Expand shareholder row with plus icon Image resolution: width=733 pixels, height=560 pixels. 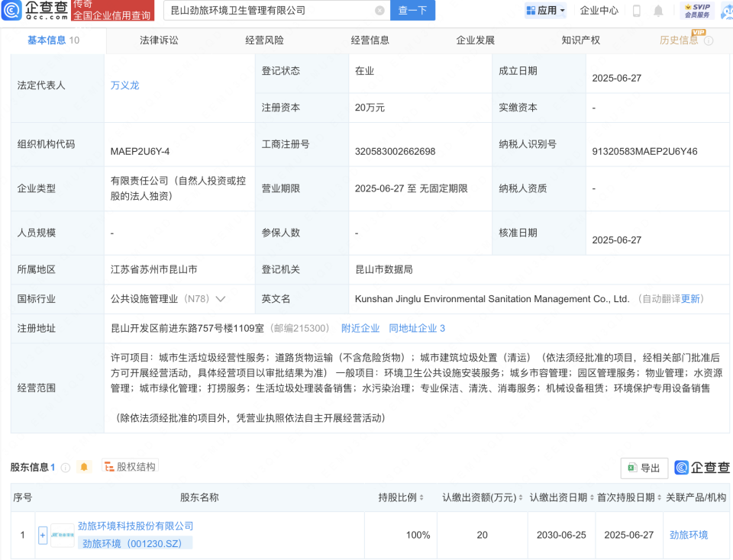43,536
